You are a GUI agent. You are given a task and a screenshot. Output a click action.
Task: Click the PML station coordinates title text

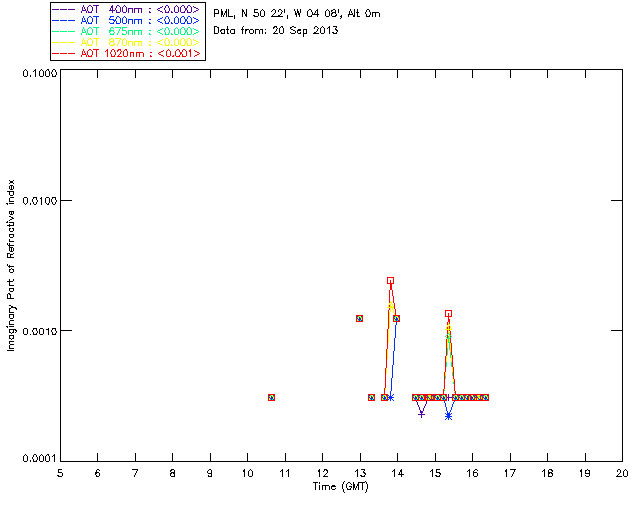click(297, 14)
